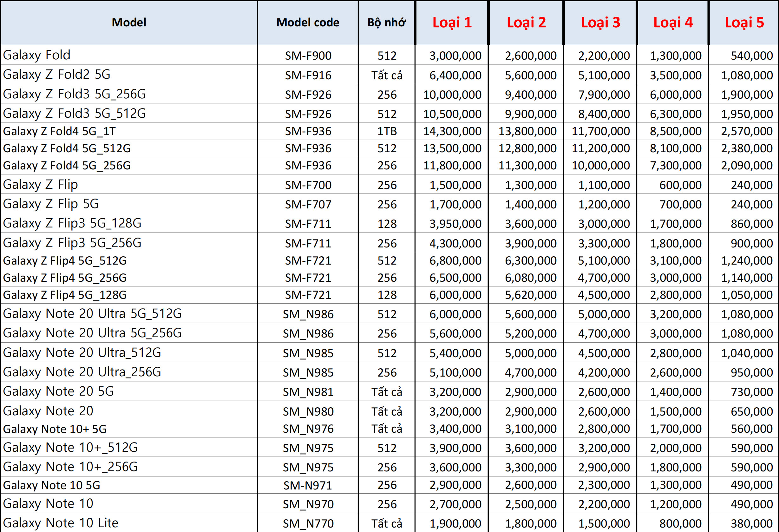The image size is (779, 532).
Task: Click the 380,000 price cell
Action: pos(751,523)
